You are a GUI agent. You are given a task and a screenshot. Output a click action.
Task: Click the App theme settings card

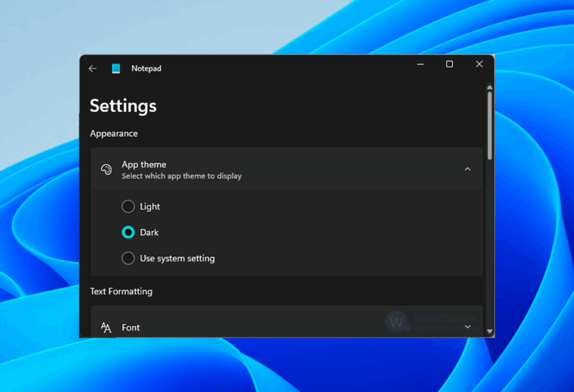tap(286, 169)
